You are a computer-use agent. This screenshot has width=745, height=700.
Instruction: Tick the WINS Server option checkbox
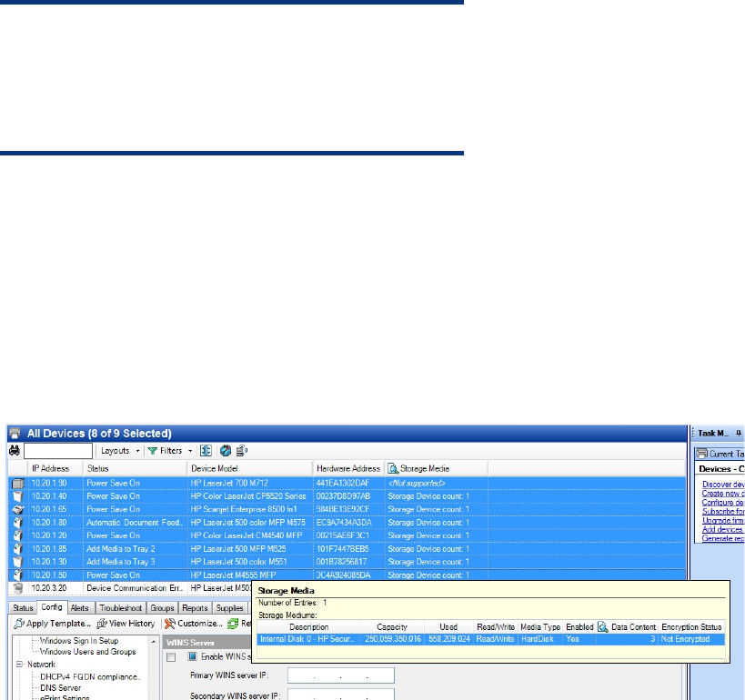coord(171,657)
